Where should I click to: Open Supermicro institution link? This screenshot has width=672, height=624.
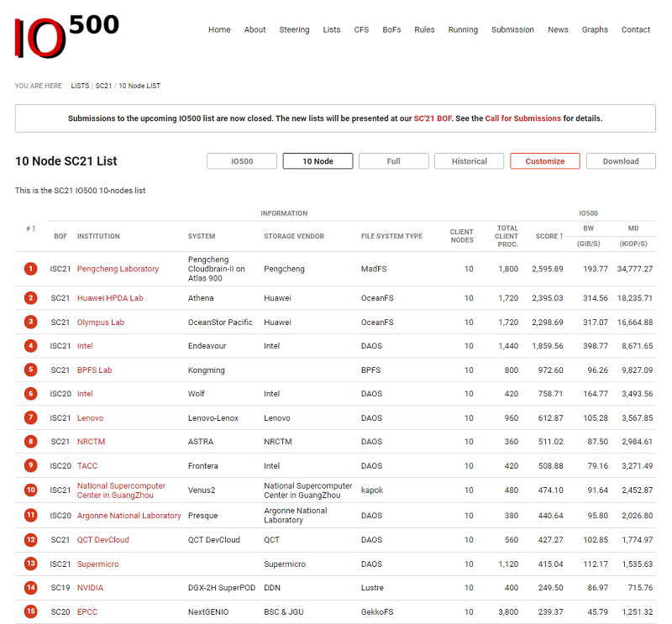point(97,564)
